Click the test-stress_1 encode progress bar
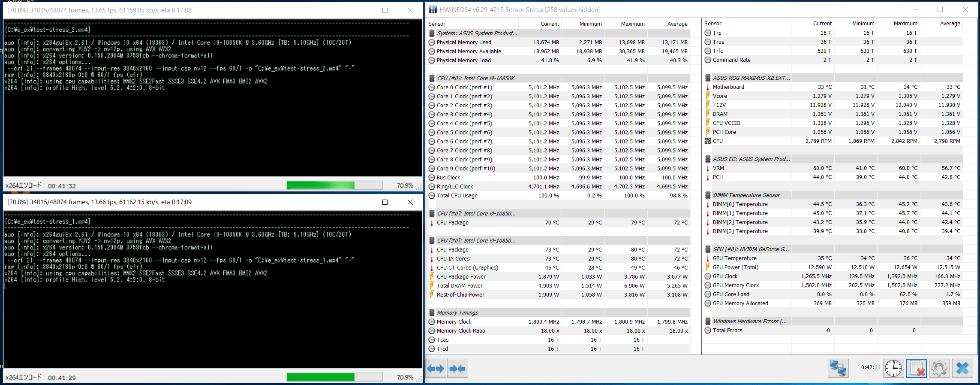980x385 pixels. point(334,377)
